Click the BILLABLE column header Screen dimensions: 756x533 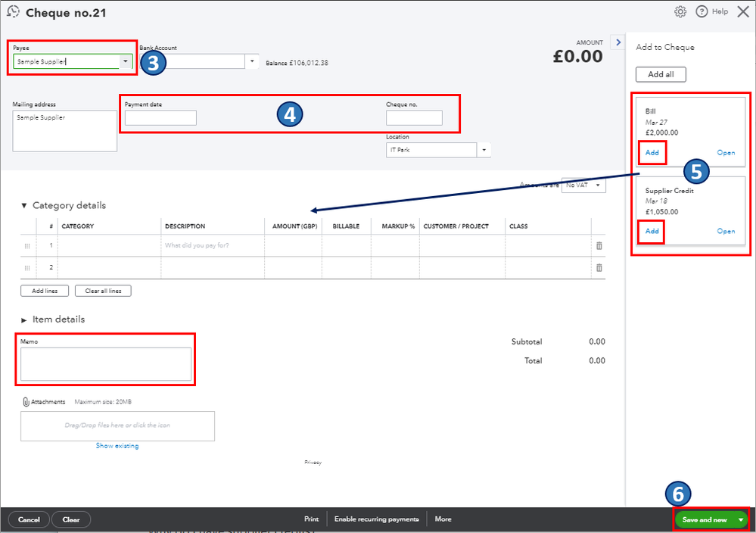[346, 226]
